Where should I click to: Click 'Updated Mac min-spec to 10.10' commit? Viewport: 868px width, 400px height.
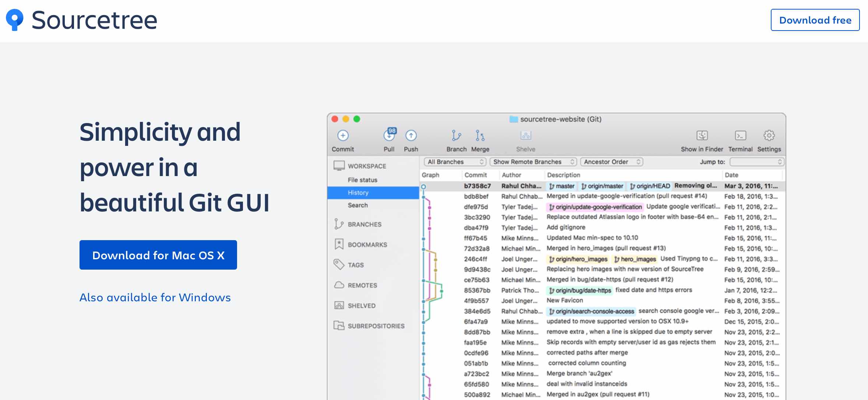point(592,238)
